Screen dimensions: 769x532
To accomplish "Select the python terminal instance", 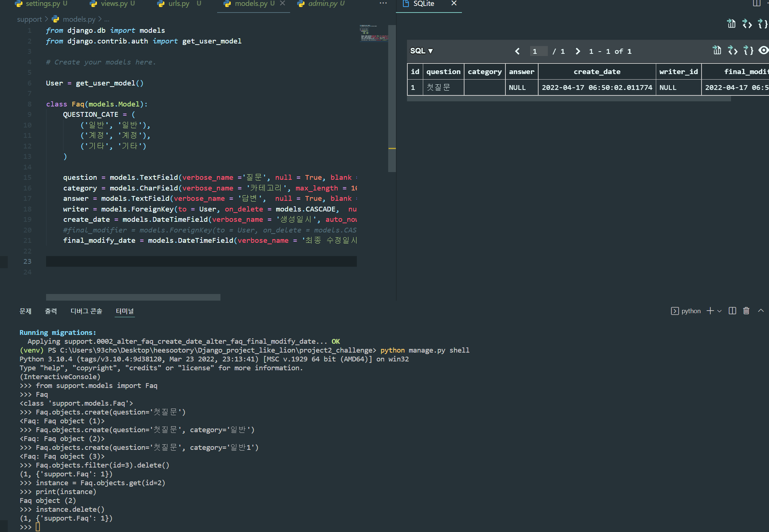I will click(686, 311).
